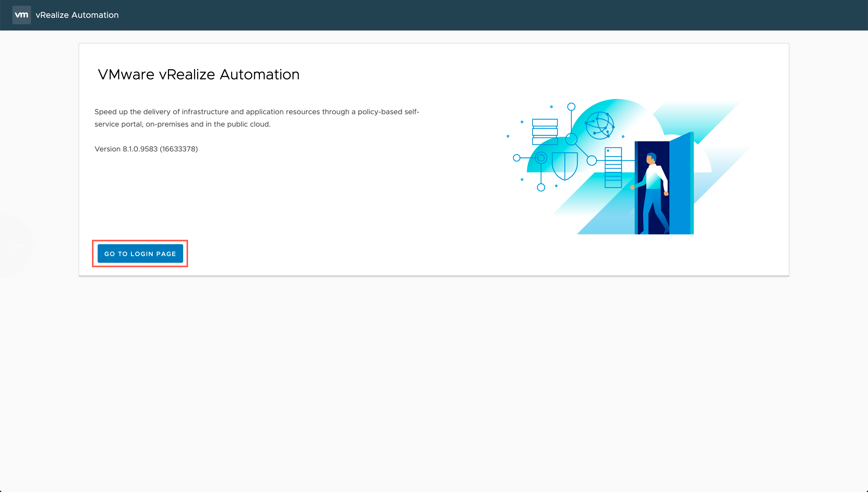The height and width of the screenshot is (492, 868).
Task: Click the target circle icon near shield
Action: [541, 158]
